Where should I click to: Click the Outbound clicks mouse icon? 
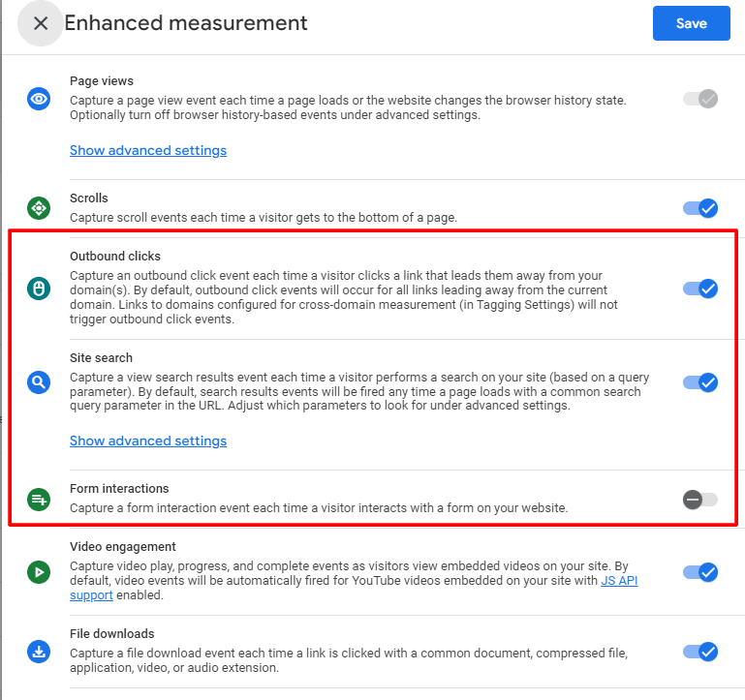click(39, 289)
